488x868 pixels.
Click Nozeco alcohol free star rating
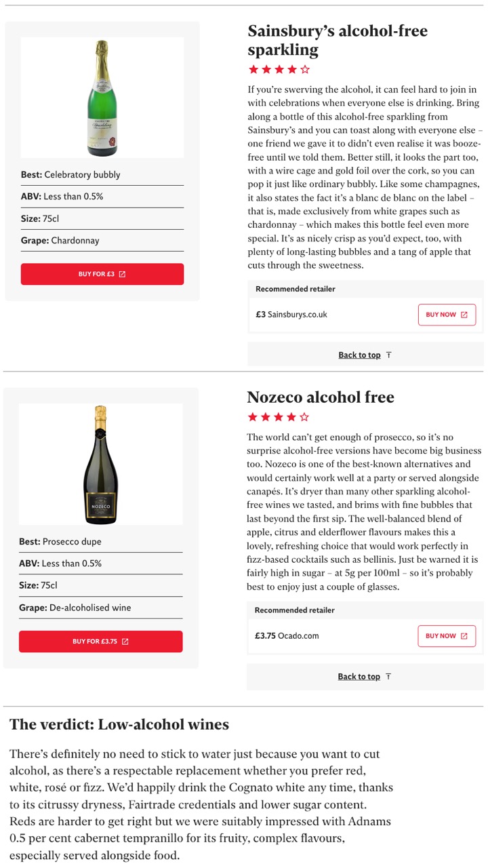pyautogui.click(x=278, y=417)
